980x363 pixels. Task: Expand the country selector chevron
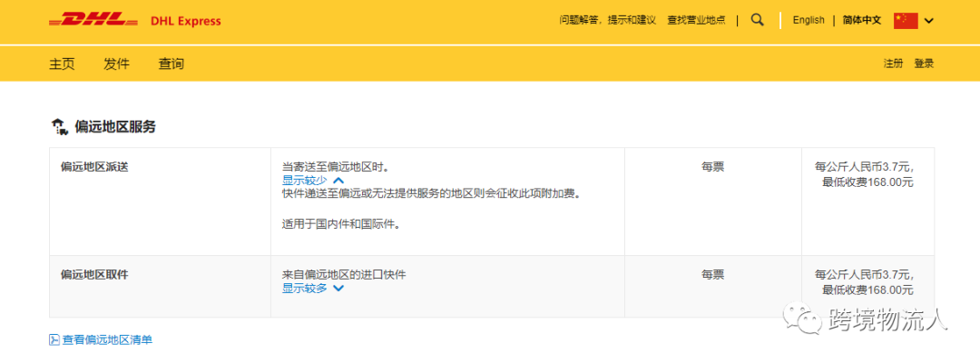[929, 21]
